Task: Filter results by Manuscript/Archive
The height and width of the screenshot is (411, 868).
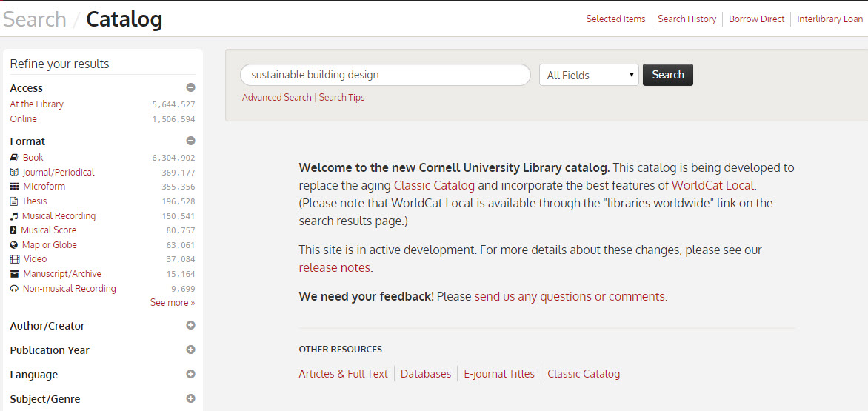Action: [62, 274]
